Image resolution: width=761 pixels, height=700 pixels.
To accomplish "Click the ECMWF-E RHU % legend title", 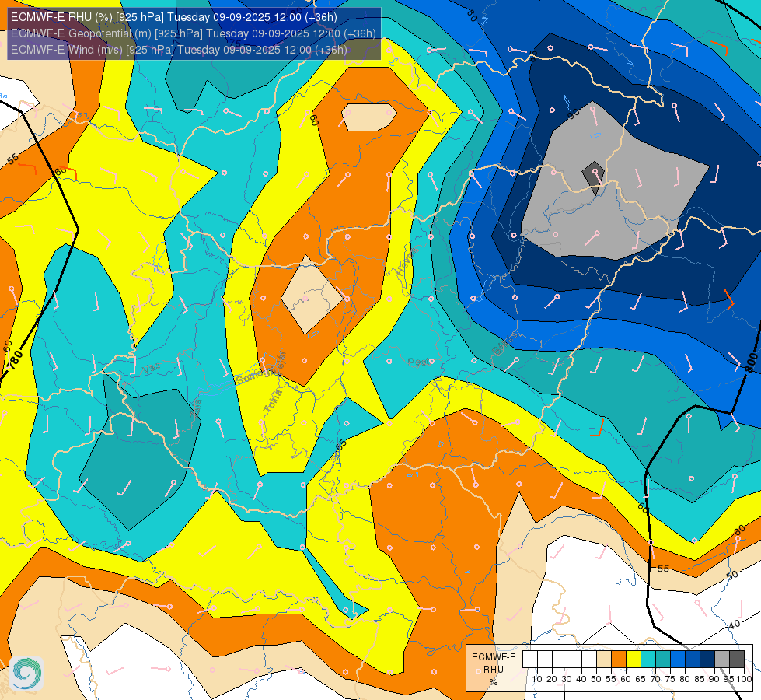I will pos(494,670).
